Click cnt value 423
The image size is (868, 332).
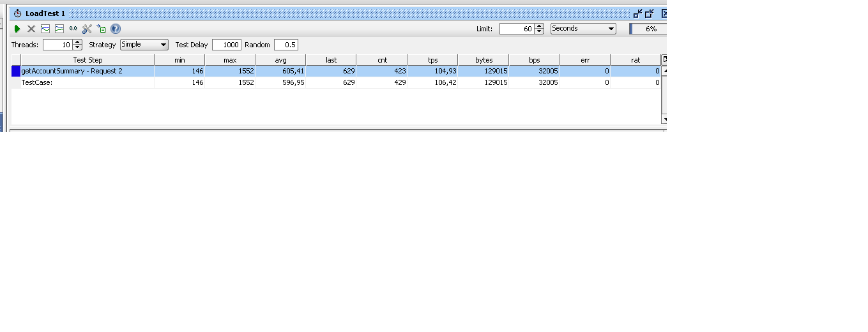(400, 71)
